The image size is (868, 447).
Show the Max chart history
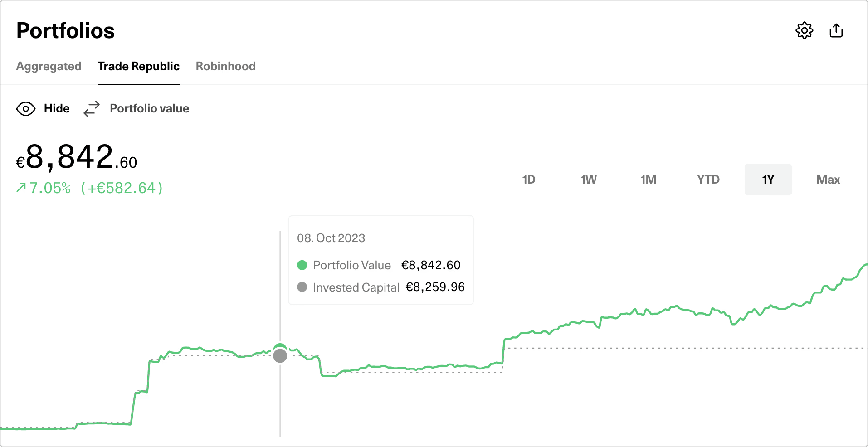828,180
